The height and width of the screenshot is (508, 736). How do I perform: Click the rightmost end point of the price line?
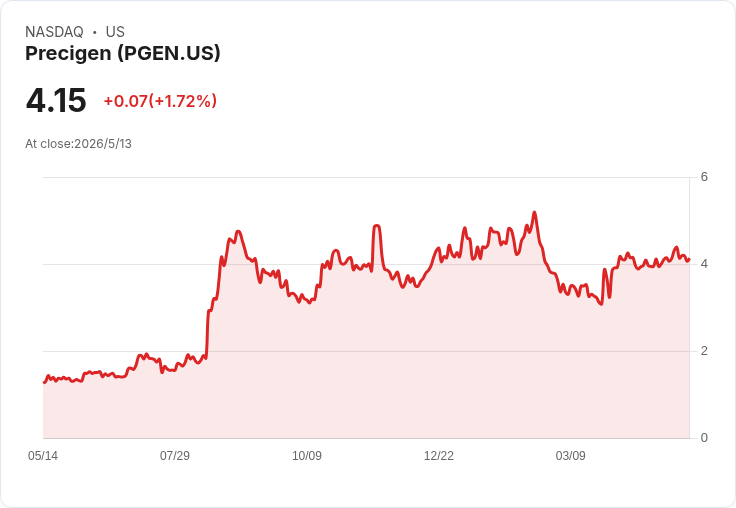tap(689, 259)
